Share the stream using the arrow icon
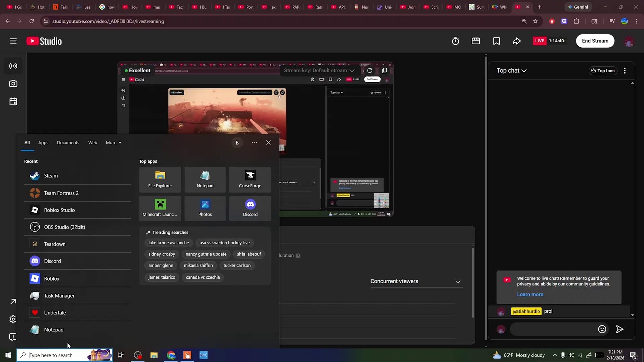 point(517,41)
